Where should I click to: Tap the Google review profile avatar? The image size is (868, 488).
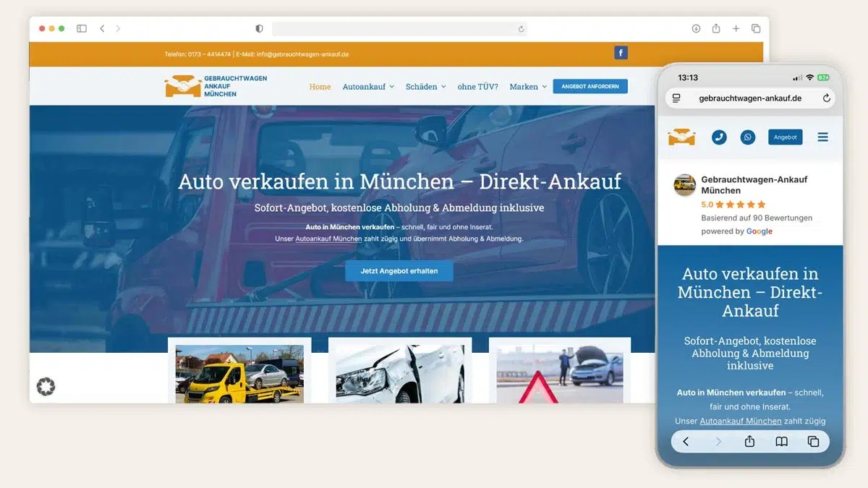click(684, 185)
